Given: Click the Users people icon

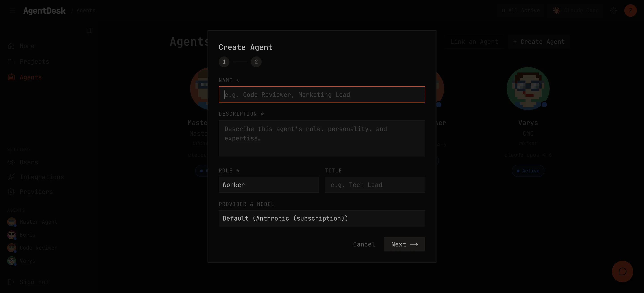Looking at the screenshot, I should pyautogui.click(x=11, y=162).
